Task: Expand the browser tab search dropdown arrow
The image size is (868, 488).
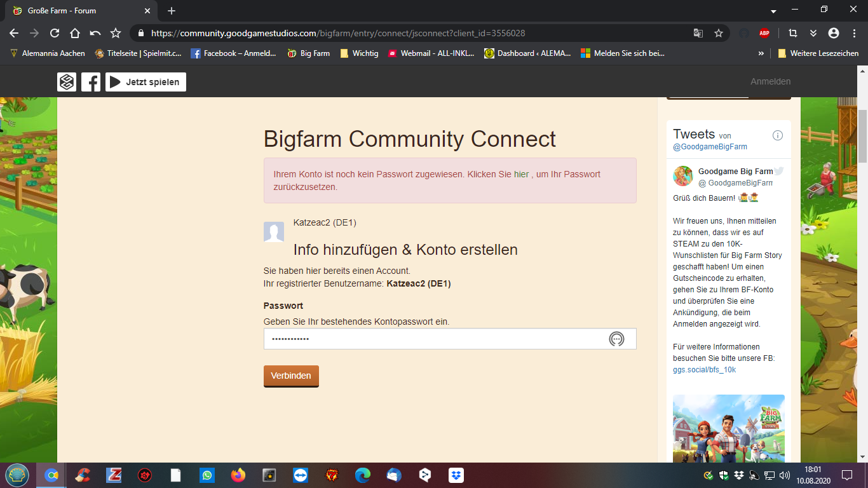Action: pyautogui.click(x=773, y=11)
